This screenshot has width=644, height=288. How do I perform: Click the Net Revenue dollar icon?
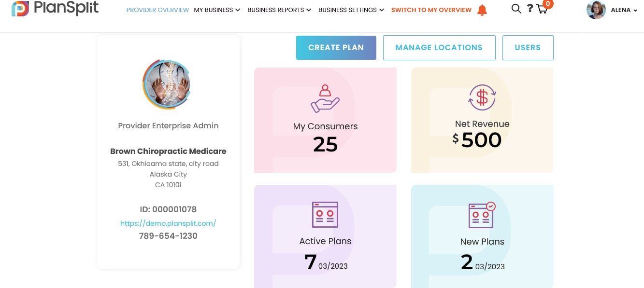coord(482,97)
